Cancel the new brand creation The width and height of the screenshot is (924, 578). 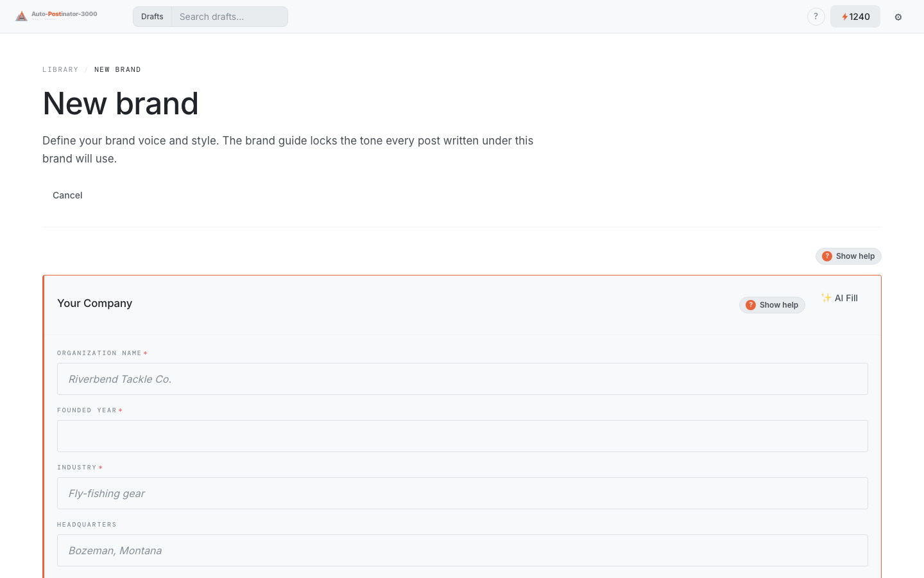(x=67, y=195)
